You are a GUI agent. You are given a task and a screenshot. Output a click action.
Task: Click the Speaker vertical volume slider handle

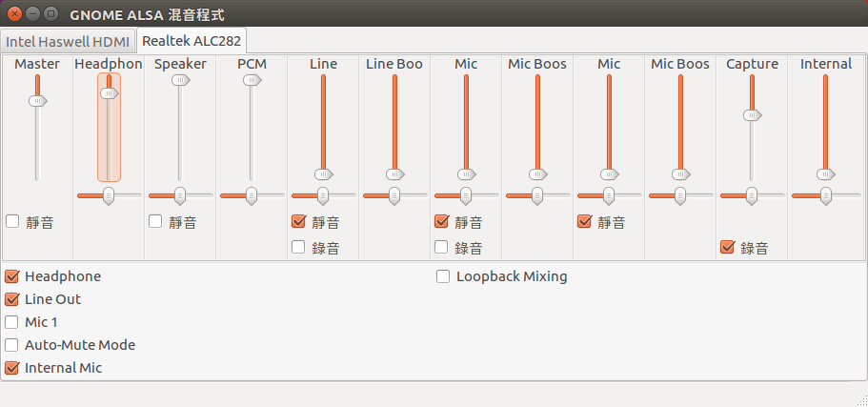click(x=180, y=80)
